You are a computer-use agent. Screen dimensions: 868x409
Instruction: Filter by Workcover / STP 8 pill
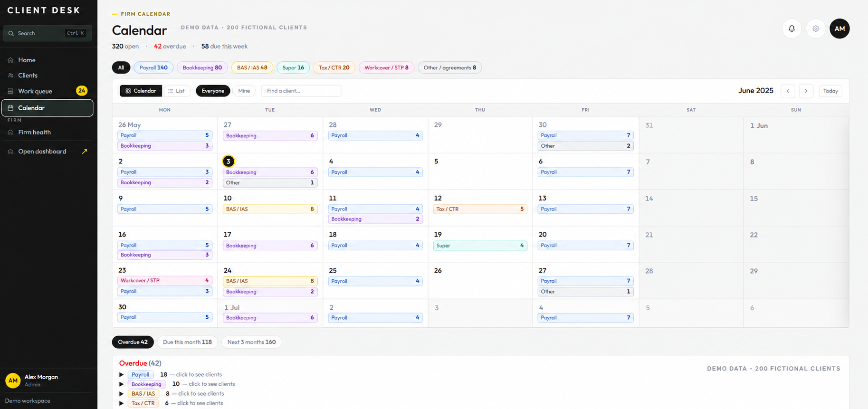(386, 67)
